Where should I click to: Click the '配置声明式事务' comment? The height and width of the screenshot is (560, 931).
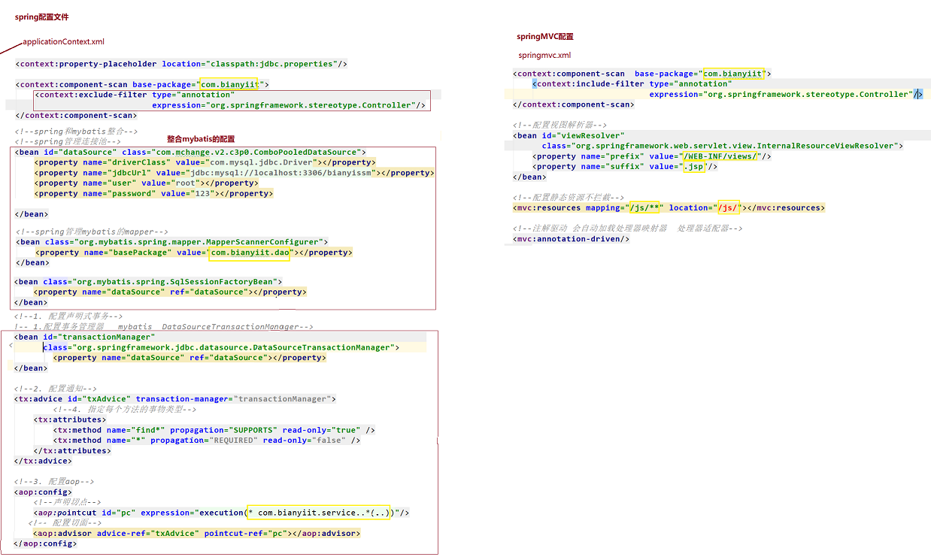(68, 316)
